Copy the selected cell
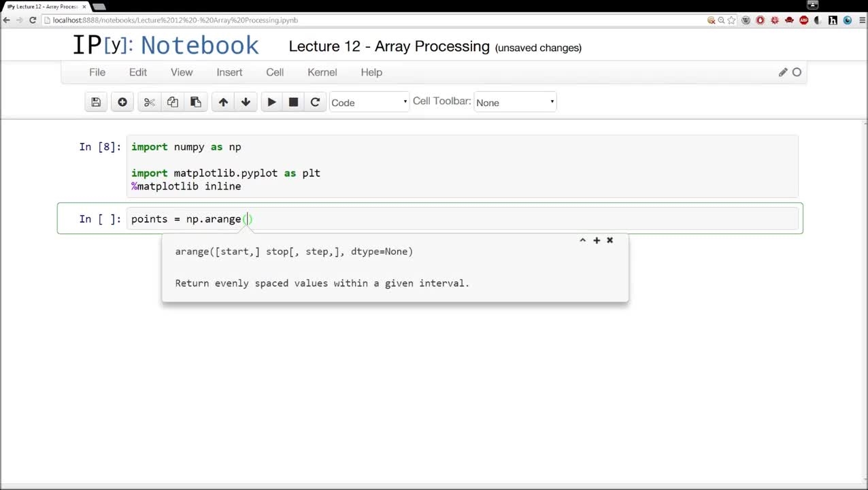868x490 pixels. (x=173, y=102)
